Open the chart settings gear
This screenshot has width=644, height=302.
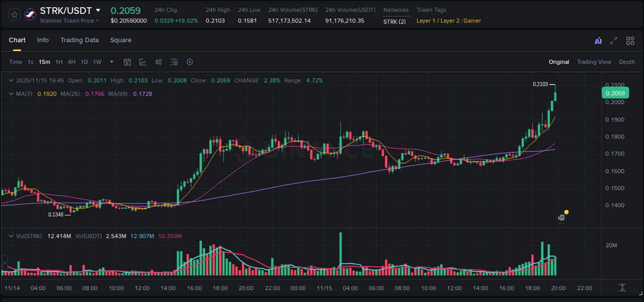[x=190, y=62]
